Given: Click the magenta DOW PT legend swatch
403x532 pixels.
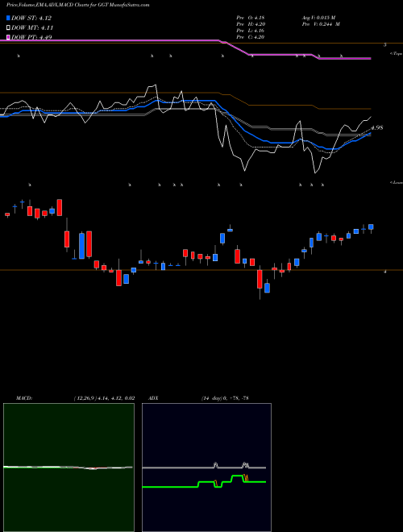Looking at the screenshot, I should click(x=9, y=37).
